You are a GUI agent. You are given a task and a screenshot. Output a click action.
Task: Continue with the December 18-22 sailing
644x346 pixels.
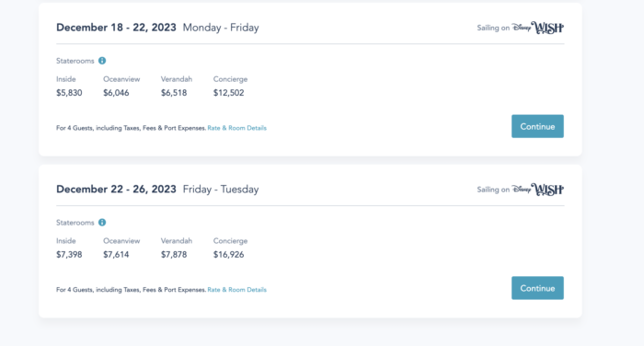click(537, 126)
